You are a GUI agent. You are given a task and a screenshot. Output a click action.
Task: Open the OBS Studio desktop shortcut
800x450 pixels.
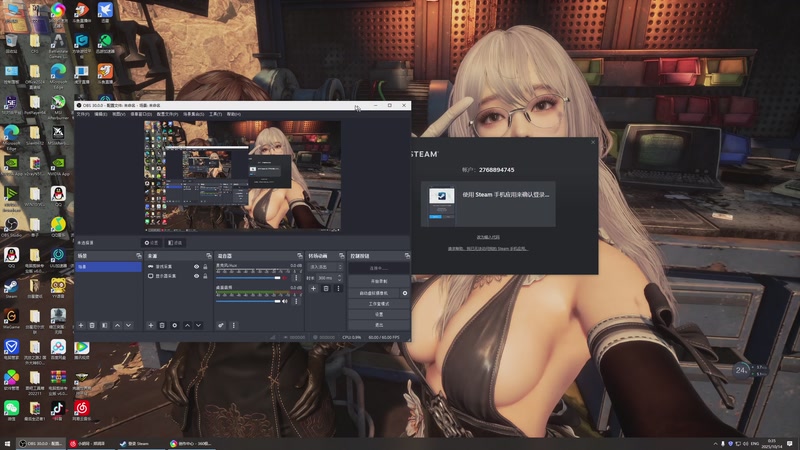click(x=11, y=227)
